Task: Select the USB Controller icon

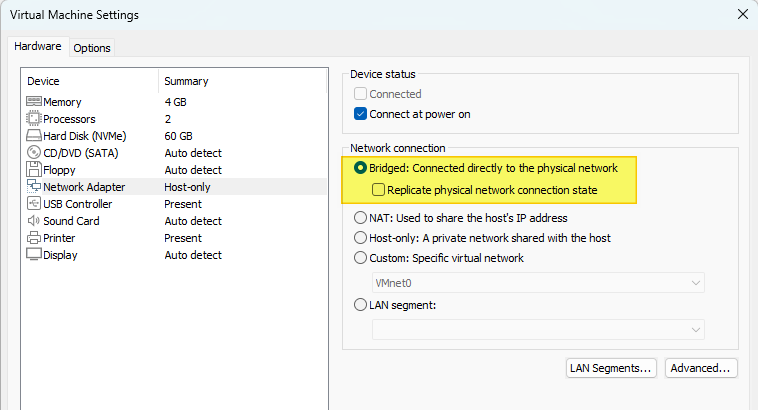Action: (33, 203)
